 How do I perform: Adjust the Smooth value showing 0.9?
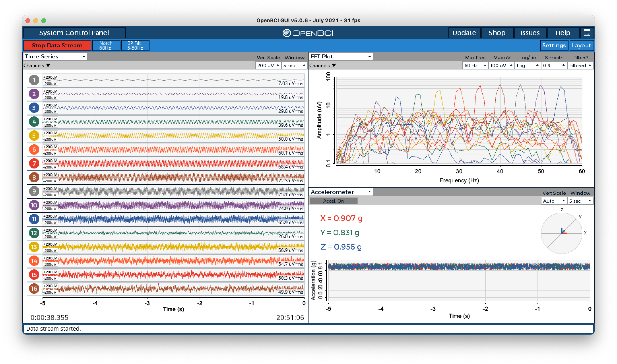(x=554, y=65)
